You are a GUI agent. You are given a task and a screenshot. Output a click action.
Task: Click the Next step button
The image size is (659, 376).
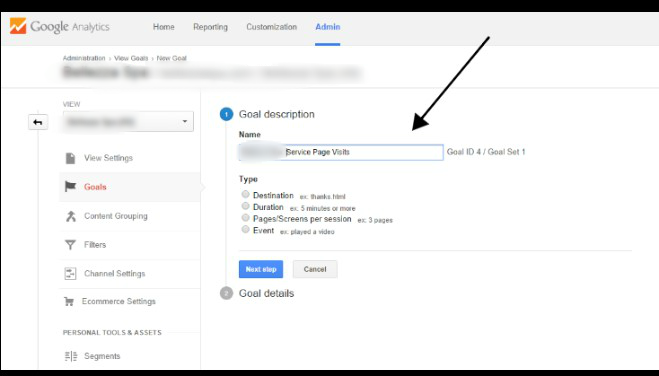(261, 269)
